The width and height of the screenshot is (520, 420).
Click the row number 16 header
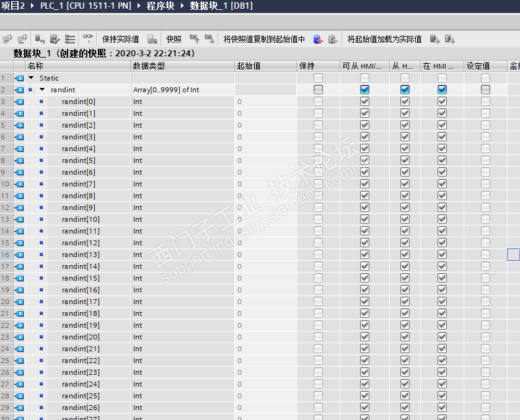(x=6, y=255)
